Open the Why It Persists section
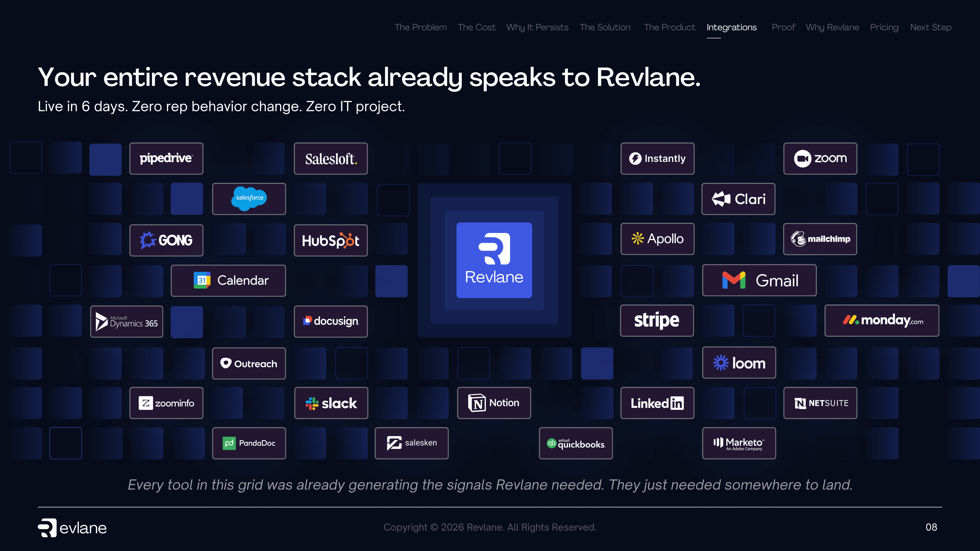The image size is (980, 551). pyautogui.click(x=537, y=27)
